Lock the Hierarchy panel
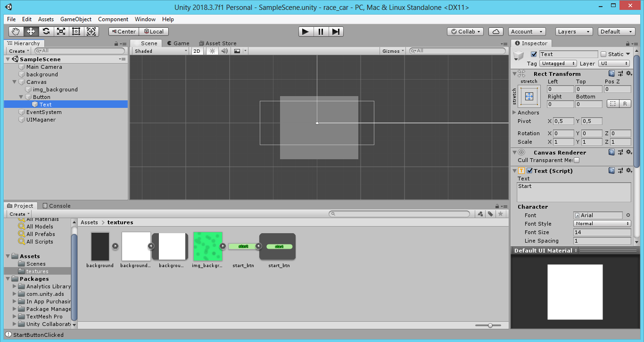Screen dimensions: 644x342 click(116, 43)
